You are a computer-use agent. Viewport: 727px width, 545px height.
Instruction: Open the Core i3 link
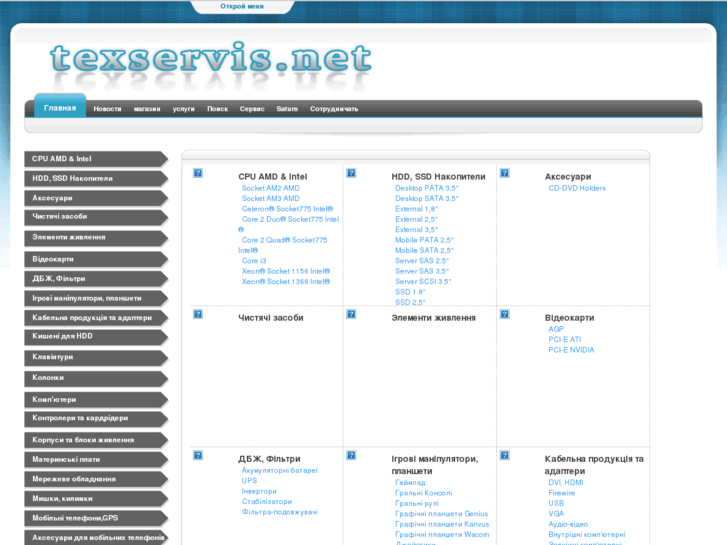254,261
